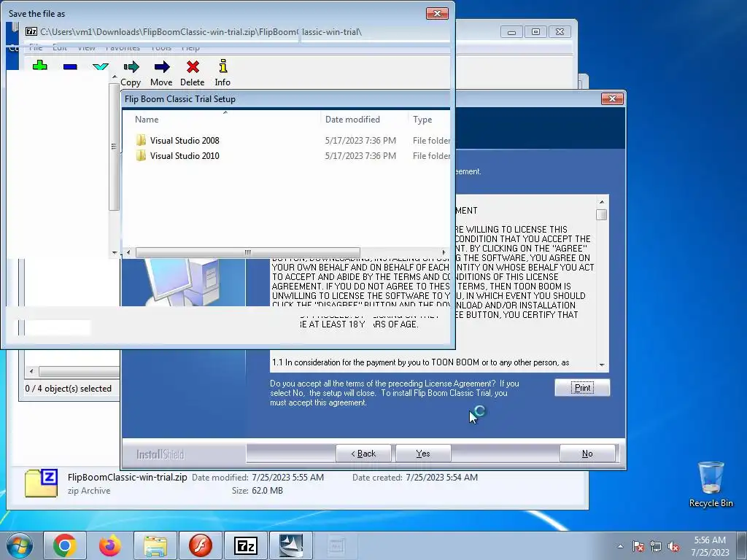Open the taskbar clock showing 5:56 AM
The width and height of the screenshot is (747, 560).
tap(710, 546)
